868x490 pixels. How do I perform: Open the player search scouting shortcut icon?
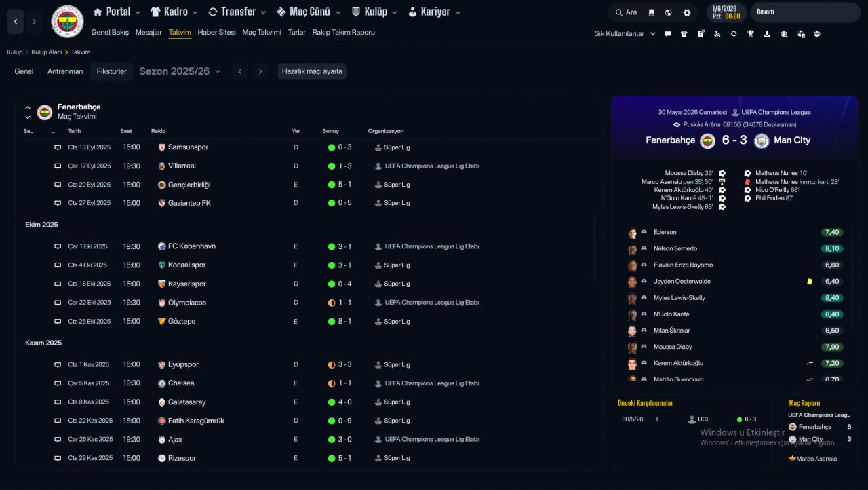point(717,33)
